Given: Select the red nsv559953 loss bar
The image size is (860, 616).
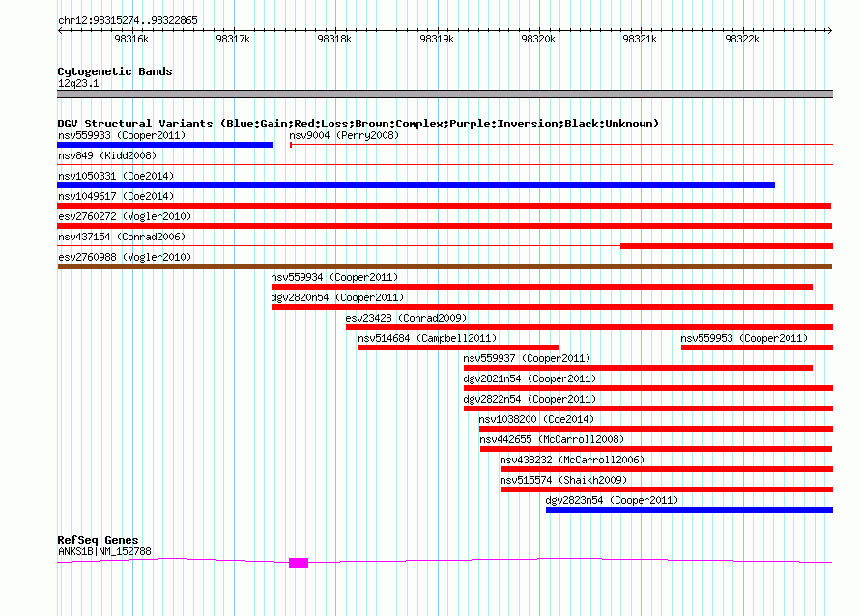Looking at the screenshot, I should [x=757, y=348].
